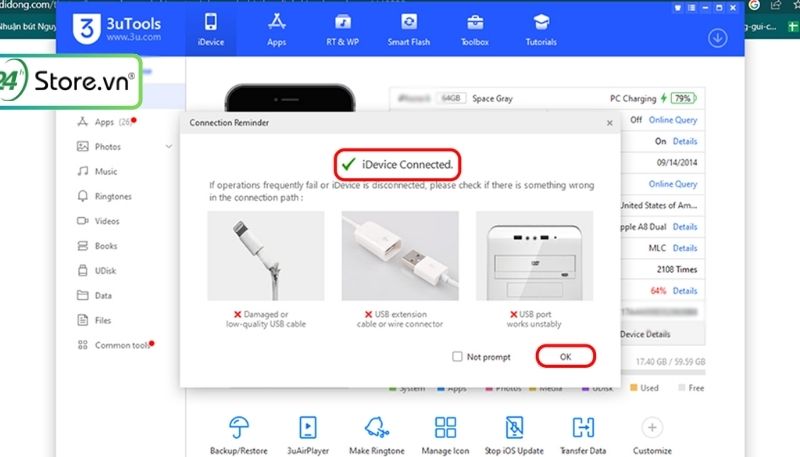
Task: Open the iDevice tab
Action: click(x=211, y=30)
